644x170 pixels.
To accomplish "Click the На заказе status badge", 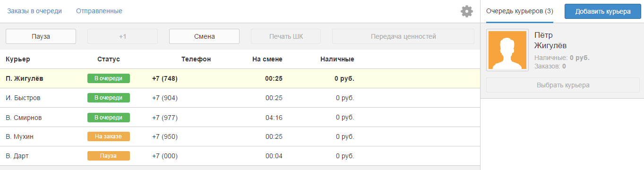I will 109,136.
